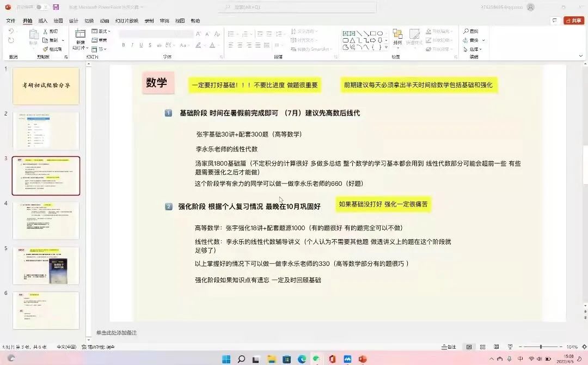The width and height of the screenshot is (588, 365).
Task: Click the red Share (共享) button
Action: tap(574, 21)
